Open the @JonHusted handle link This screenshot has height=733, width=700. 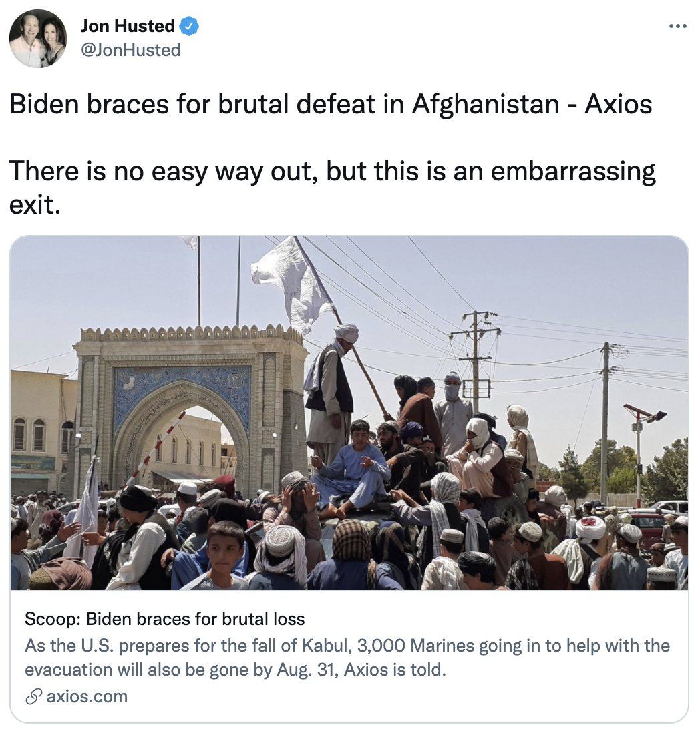point(131,50)
